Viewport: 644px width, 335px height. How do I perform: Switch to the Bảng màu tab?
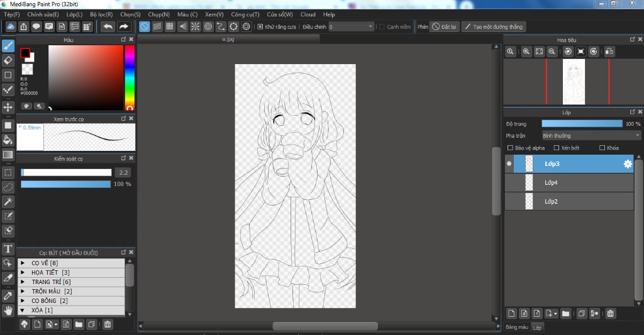click(517, 327)
